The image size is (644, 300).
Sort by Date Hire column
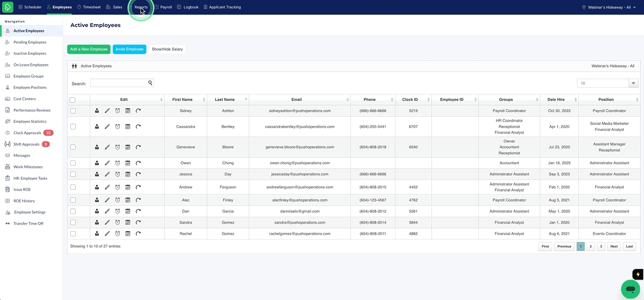click(x=559, y=99)
